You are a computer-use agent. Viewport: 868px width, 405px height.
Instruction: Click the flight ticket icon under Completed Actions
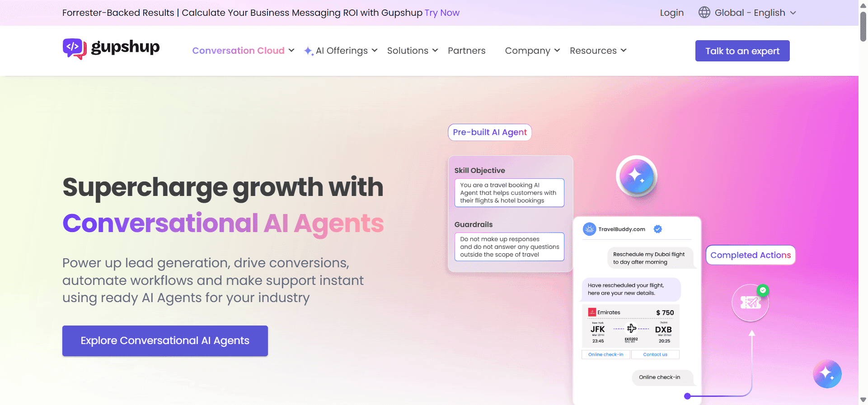point(750,303)
